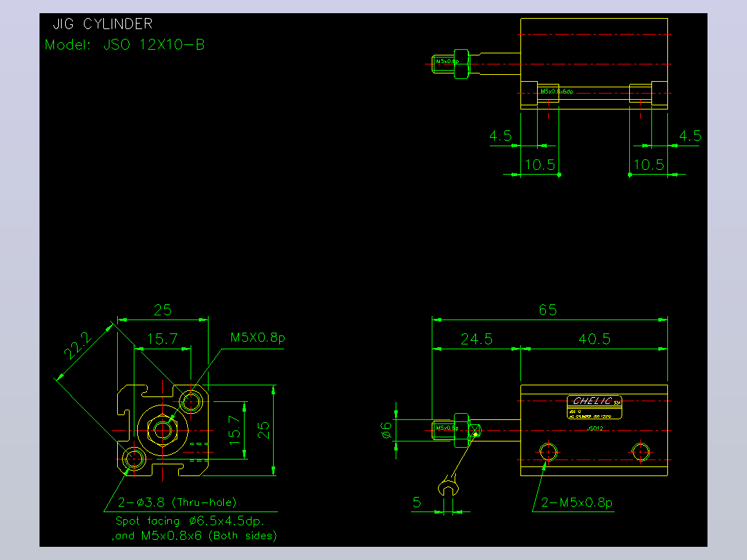This screenshot has width=747, height=560.
Task: Click the ',and M5x0.8x6 (Both sides)' note
Action: pos(194,536)
